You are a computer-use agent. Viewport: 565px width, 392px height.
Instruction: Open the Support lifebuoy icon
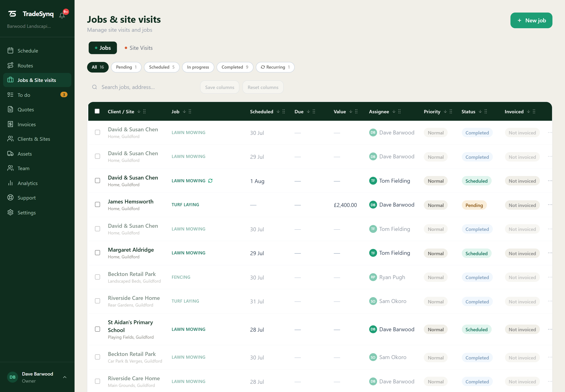point(10,198)
